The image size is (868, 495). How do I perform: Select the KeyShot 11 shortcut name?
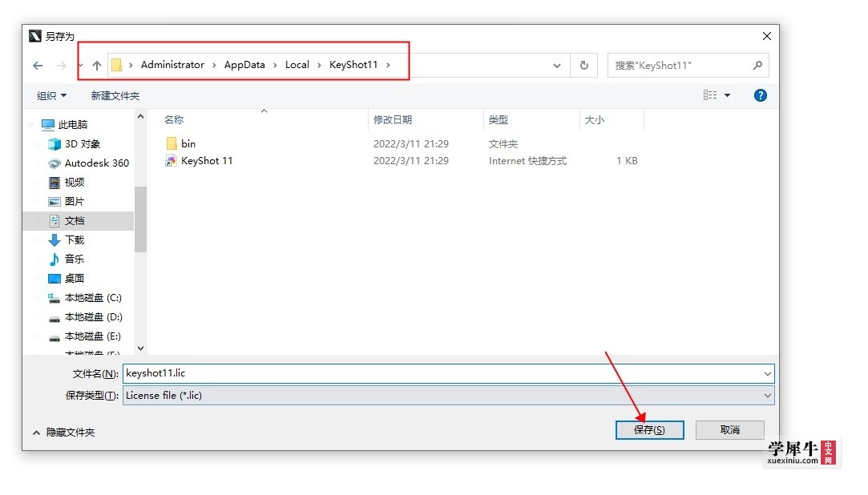[207, 161]
